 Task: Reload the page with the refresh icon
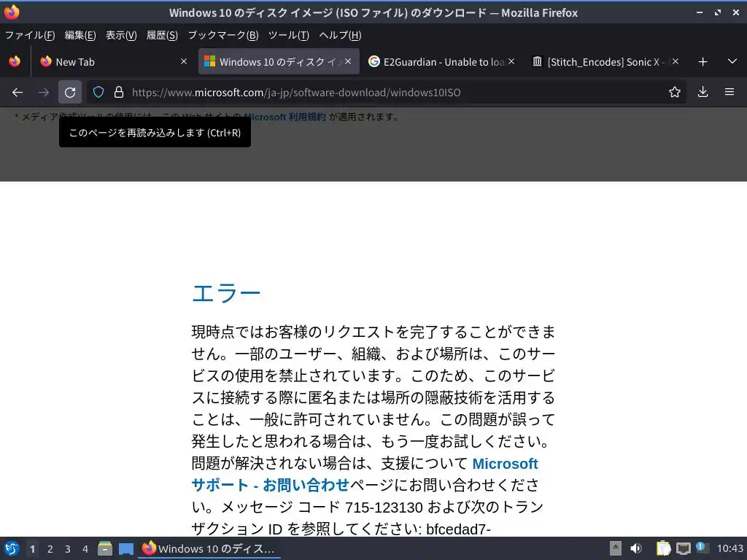pyautogui.click(x=70, y=93)
